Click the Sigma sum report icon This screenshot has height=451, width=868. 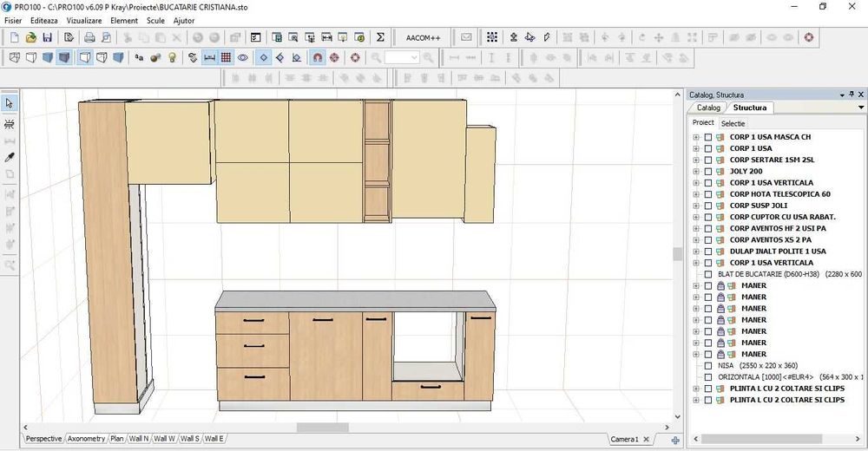[x=380, y=37]
